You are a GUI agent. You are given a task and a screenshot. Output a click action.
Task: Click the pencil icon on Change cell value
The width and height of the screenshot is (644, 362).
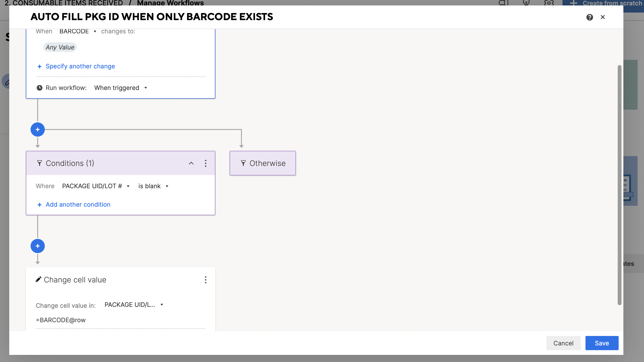tap(38, 279)
